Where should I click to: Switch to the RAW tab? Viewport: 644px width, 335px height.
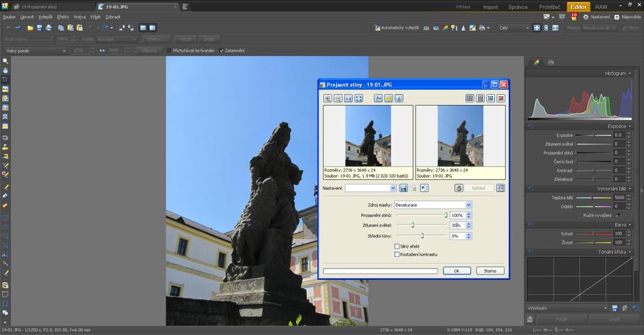601,7
